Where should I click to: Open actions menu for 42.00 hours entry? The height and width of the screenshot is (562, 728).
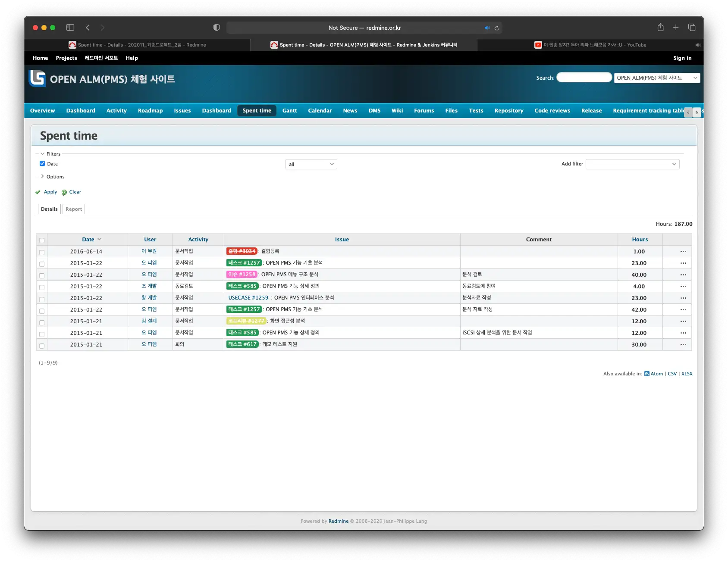(683, 309)
